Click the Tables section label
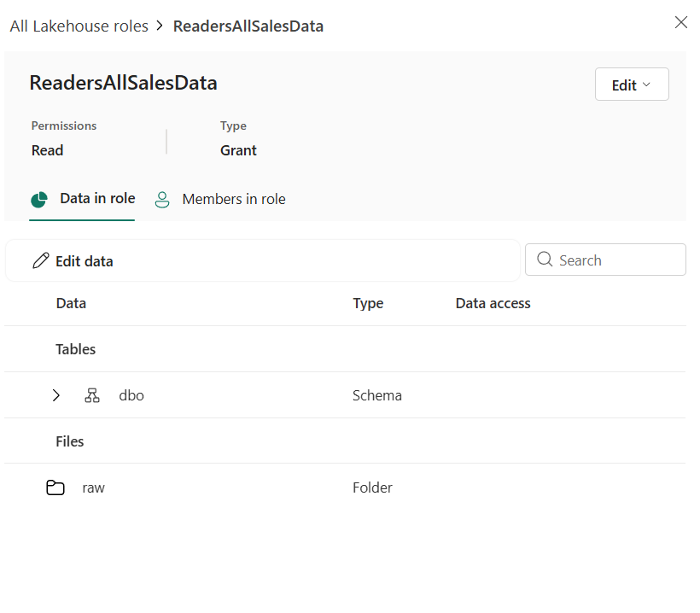Screen dimensions: 700x613 pyautogui.click(x=75, y=349)
